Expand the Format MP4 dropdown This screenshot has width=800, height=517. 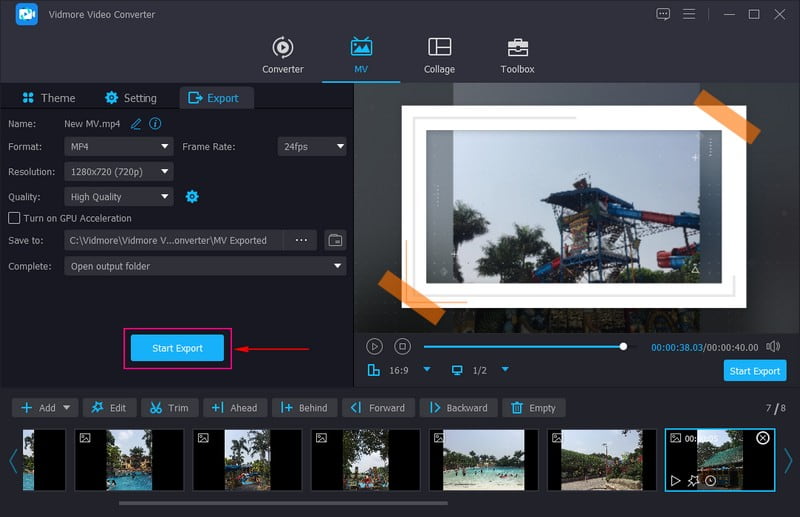(x=119, y=146)
